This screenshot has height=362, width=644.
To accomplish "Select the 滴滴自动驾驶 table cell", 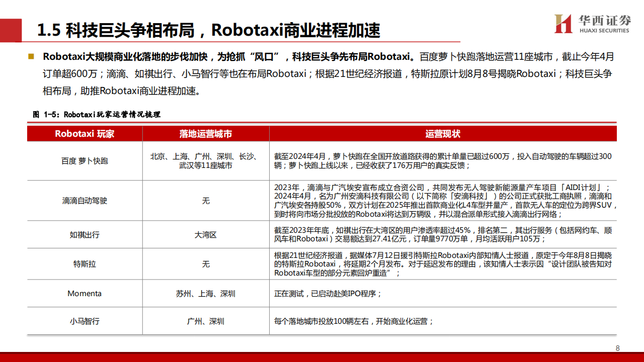I will pyautogui.click(x=85, y=201).
